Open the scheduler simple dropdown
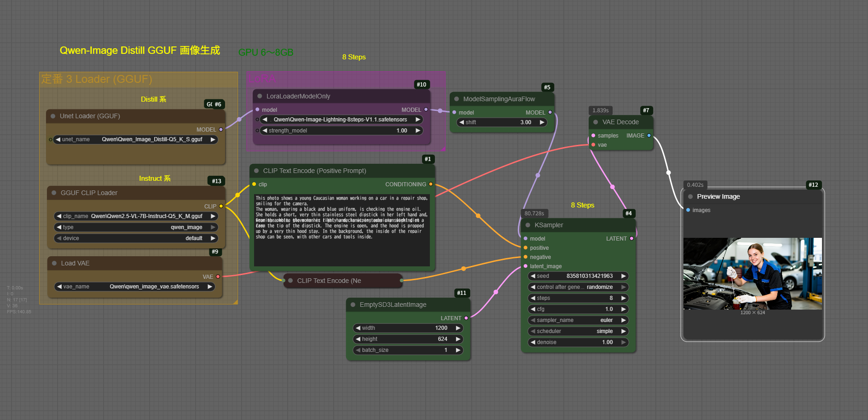Screen dimensions: 868x420 point(578,331)
